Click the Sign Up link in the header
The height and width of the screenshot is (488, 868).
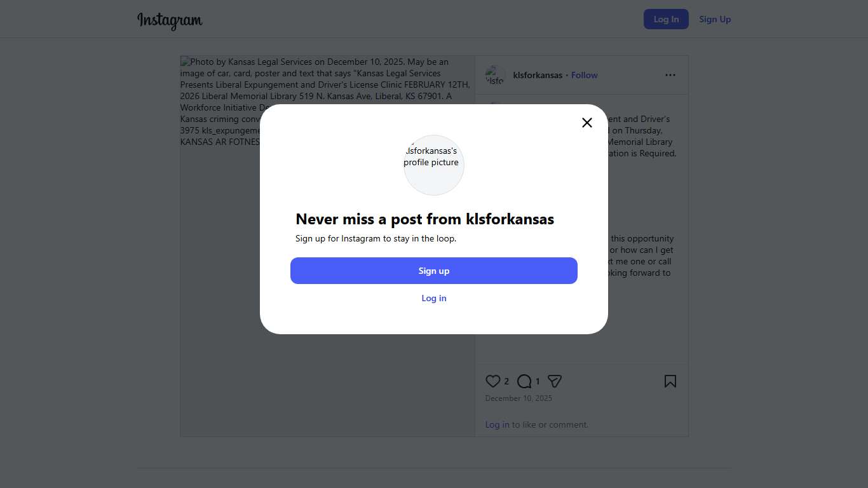(715, 19)
